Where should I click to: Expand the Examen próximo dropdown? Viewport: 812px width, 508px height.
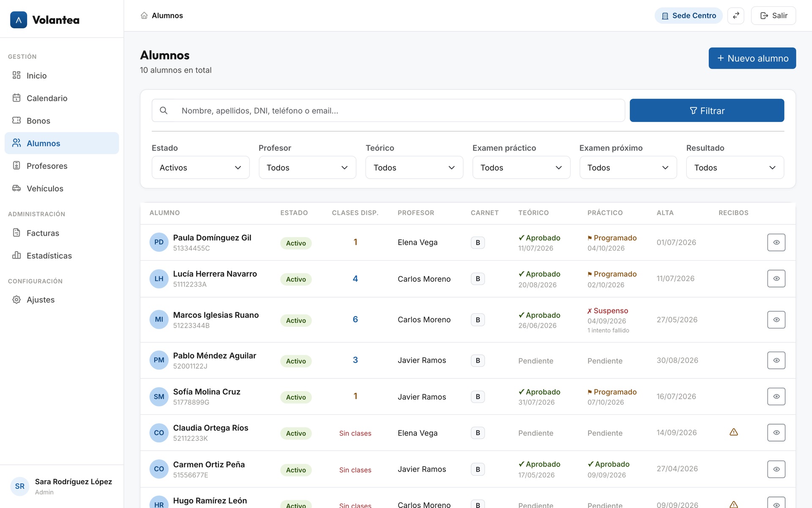[x=628, y=168]
